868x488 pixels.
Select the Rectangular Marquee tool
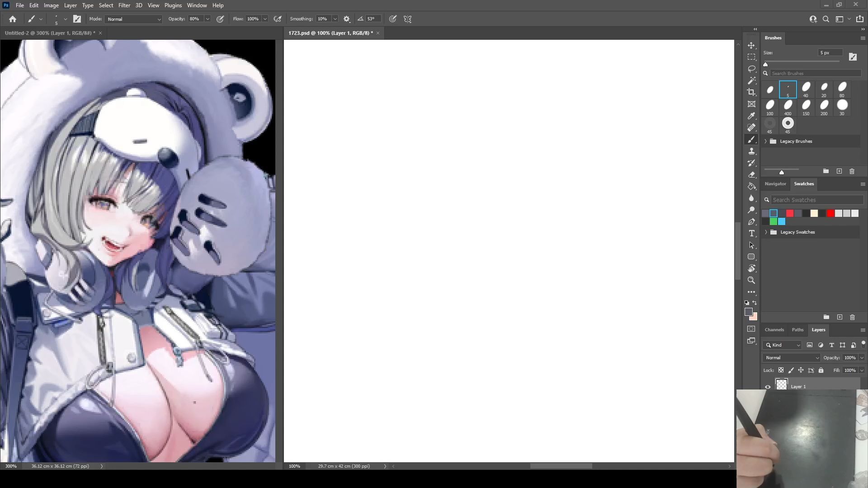click(751, 57)
